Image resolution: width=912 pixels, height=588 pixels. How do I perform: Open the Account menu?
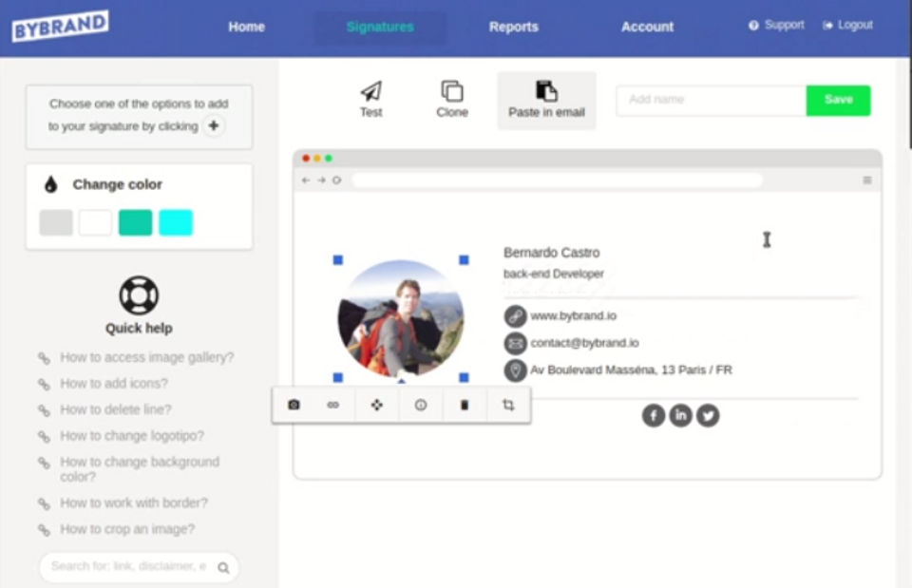[647, 27]
